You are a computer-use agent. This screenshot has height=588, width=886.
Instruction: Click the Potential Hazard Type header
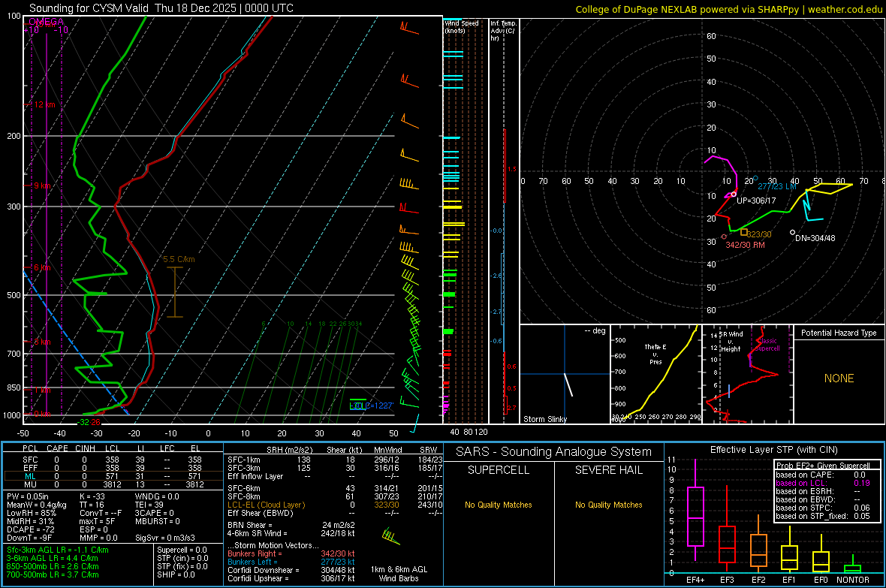[x=839, y=333]
